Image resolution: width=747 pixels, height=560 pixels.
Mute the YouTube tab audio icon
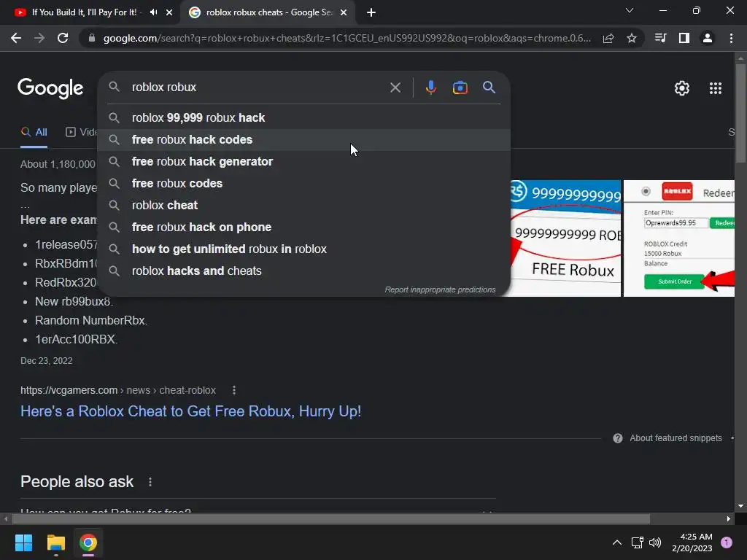tap(153, 12)
